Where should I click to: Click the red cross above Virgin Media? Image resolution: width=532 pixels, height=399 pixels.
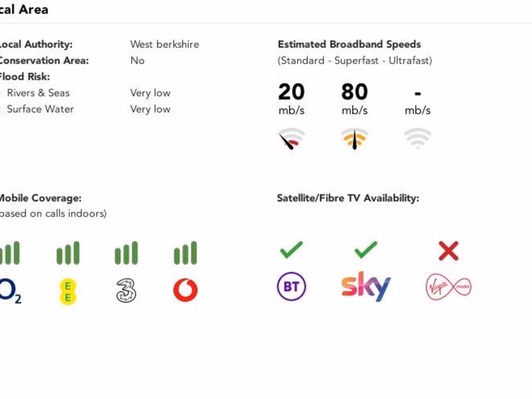[x=448, y=251]
